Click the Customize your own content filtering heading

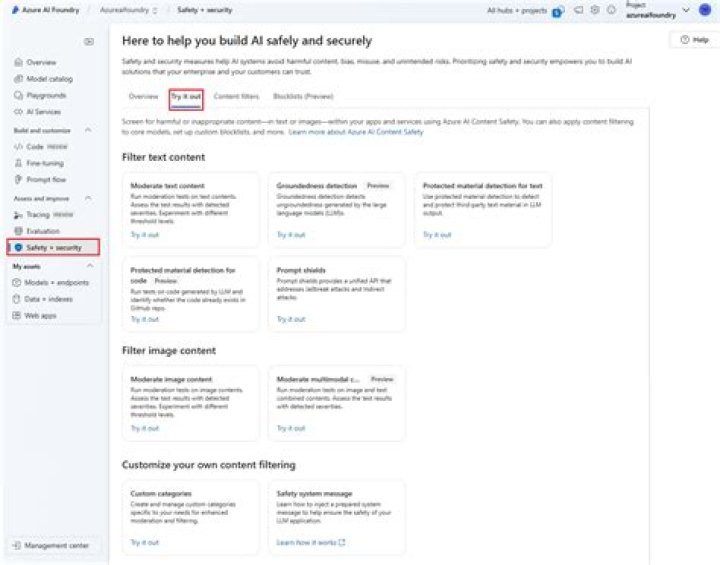(208, 465)
